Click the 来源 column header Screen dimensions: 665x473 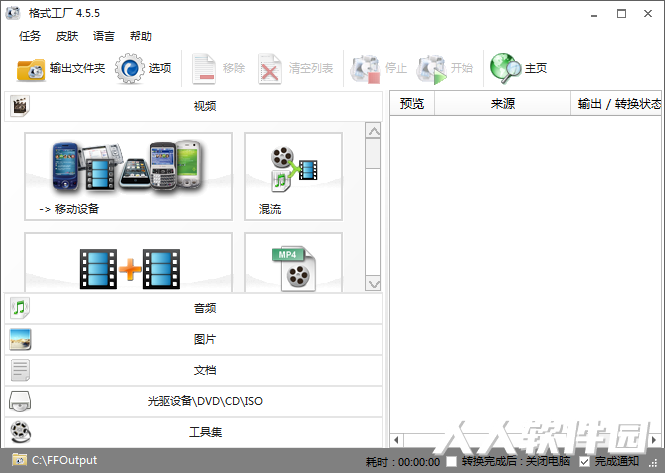[503, 104]
